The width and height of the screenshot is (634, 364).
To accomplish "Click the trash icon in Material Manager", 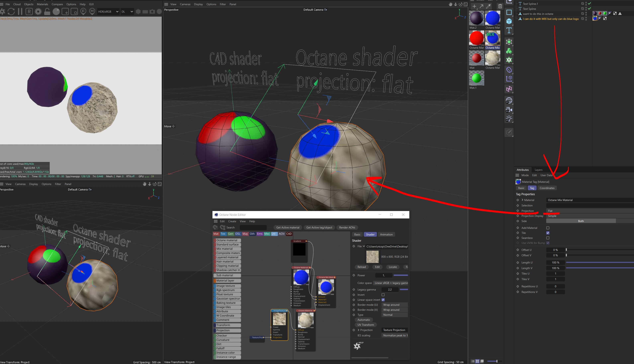I will click(500, 6).
